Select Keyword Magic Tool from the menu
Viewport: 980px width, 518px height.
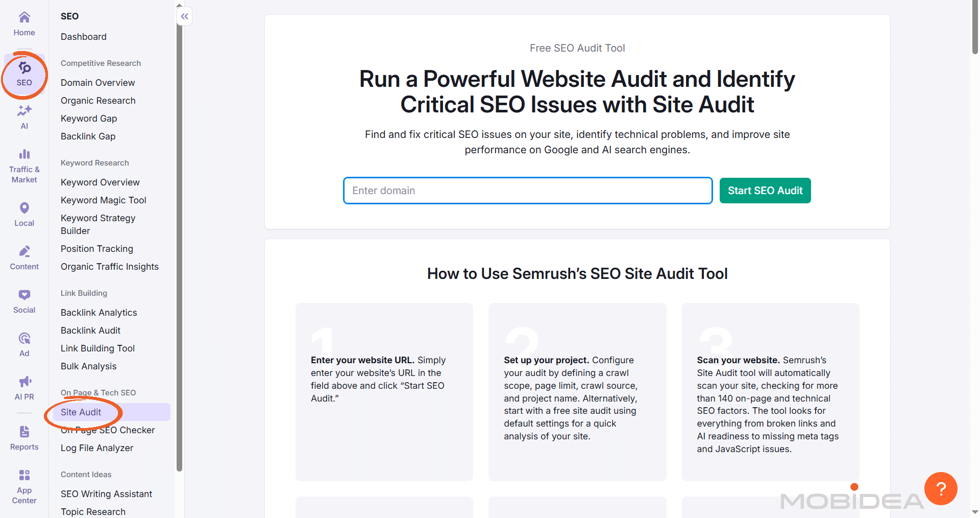point(103,200)
